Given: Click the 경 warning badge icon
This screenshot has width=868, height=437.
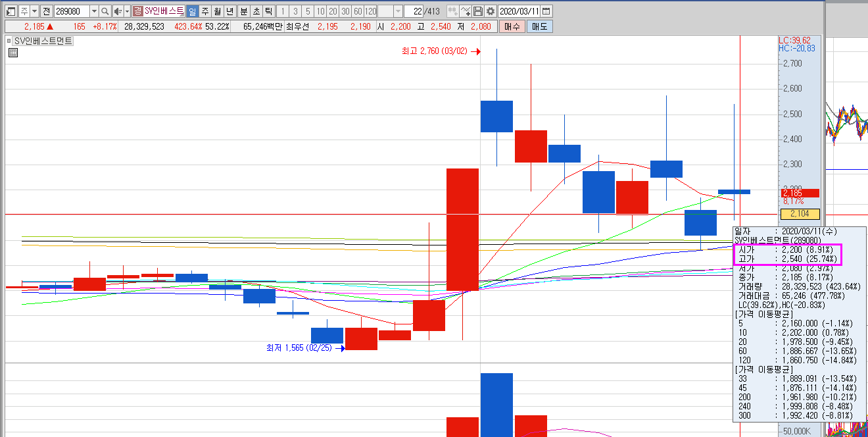Looking at the screenshot, I should pyautogui.click(x=137, y=11).
